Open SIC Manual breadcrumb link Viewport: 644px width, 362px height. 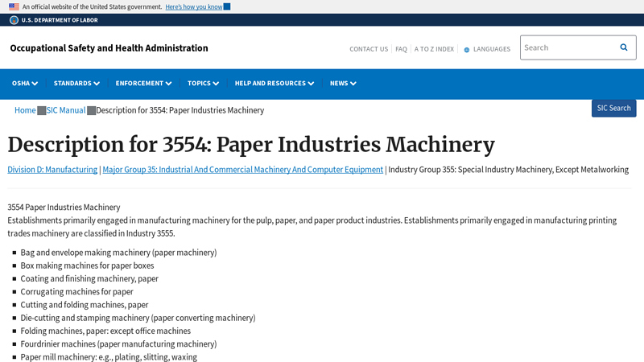(x=66, y=110)
